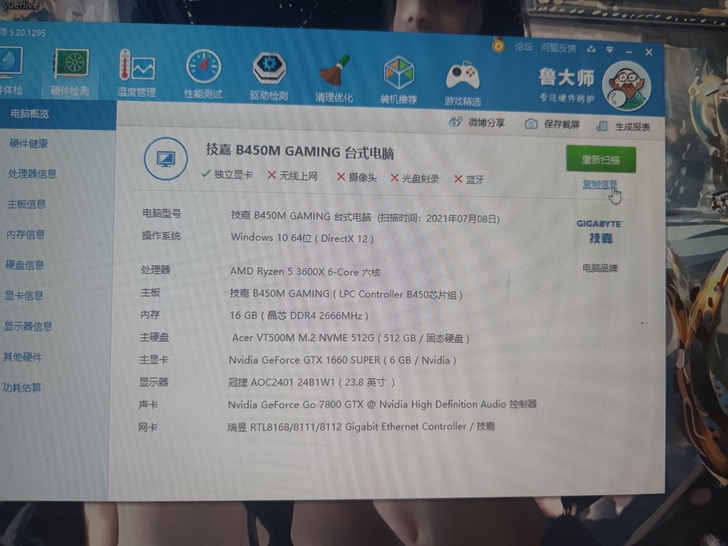This screenshot has width=728, height=546.
Task: Open 性能测试 performance test
Action: 203,74
